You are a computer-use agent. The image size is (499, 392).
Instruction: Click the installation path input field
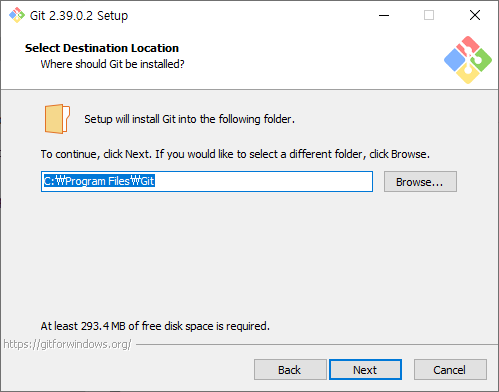207,182
